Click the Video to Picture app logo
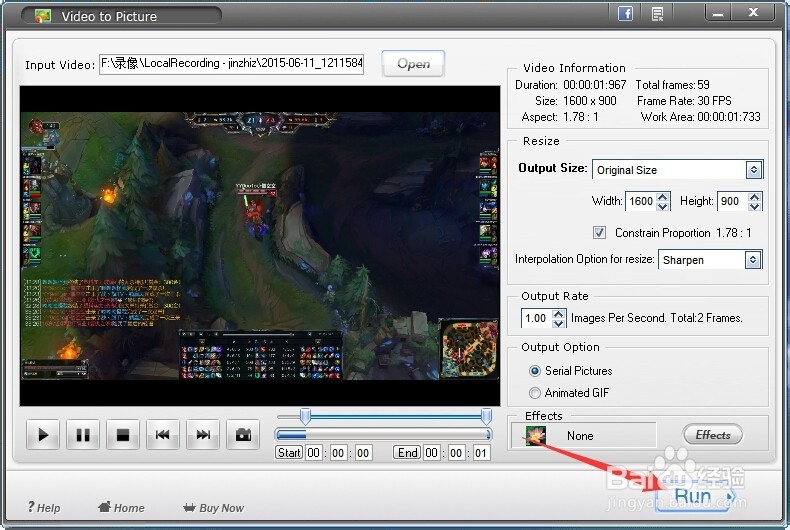Screen dimensions: 790x530 [43, 16]
